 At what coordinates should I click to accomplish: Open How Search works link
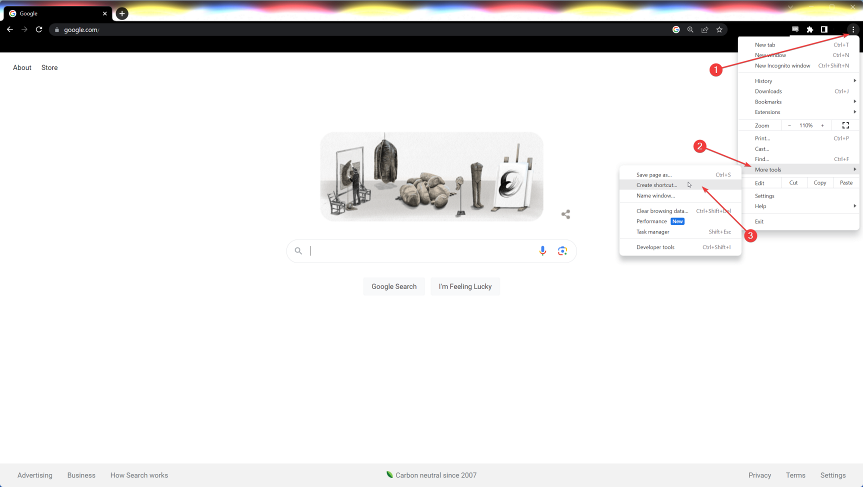coord(139,475)
